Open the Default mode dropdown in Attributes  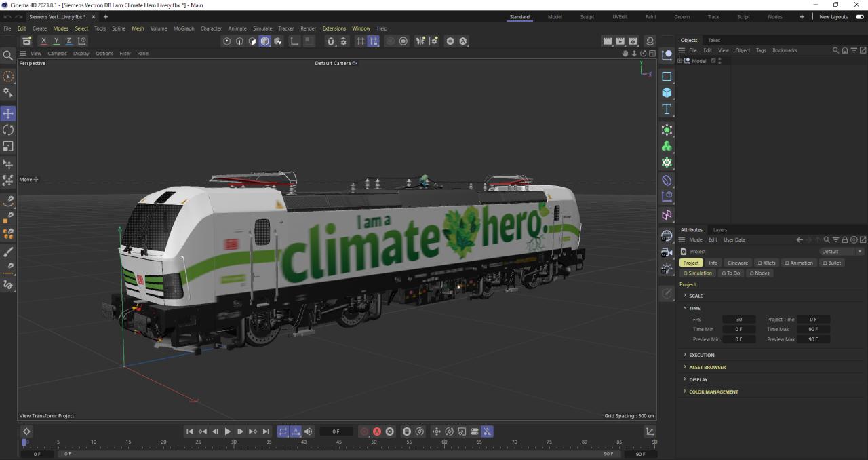point(842,252)
